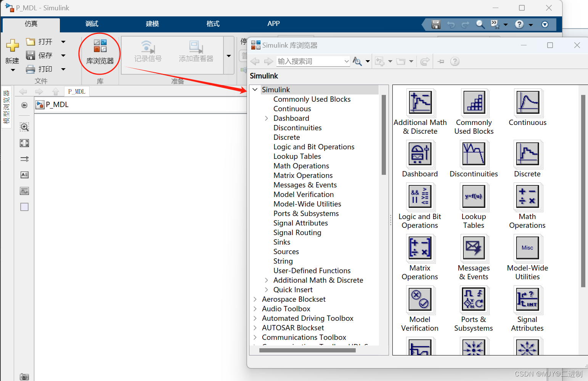The width and height of the screenshot is (588, 381).
Task: Expand the Automated Driving Toolbox node
Action: tap(255, 318)
